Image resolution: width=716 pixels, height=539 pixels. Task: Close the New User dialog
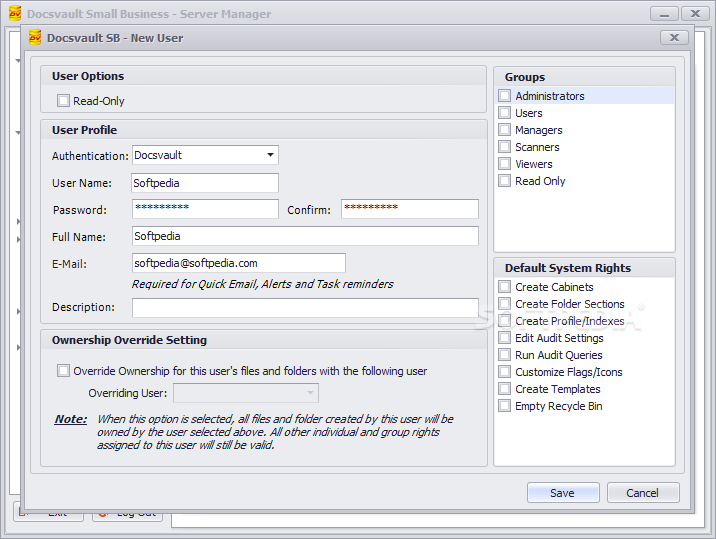[674, 37]
